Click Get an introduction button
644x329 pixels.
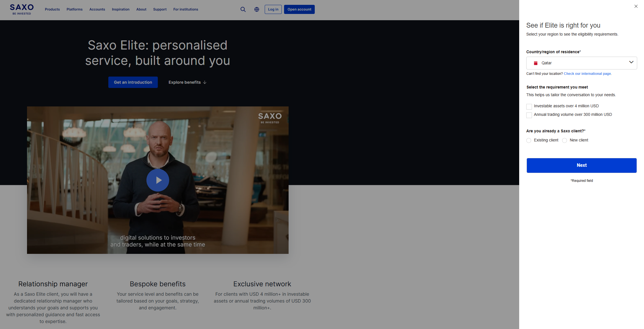click(x=133, y=82)
